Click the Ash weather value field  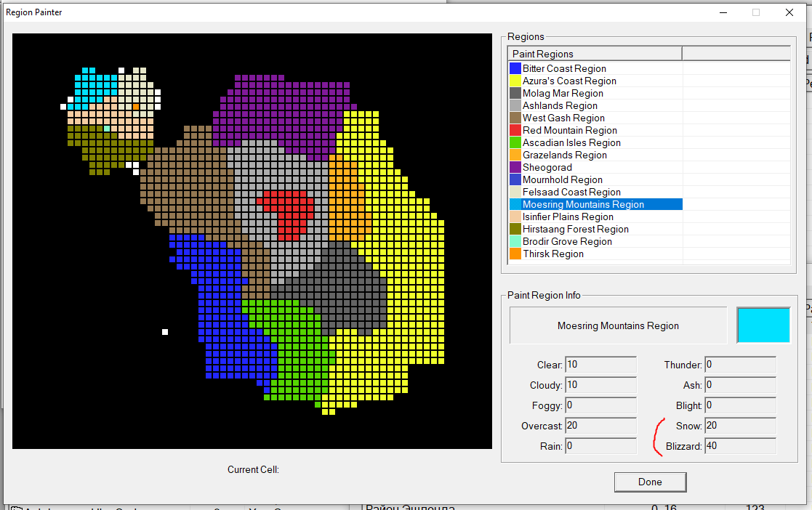click(741, 385)
